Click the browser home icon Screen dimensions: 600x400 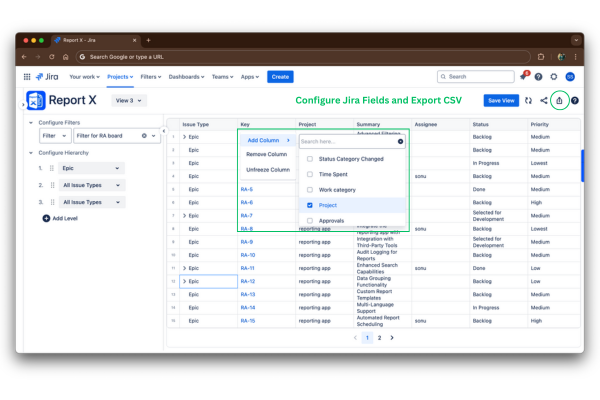tap(65, 57)
